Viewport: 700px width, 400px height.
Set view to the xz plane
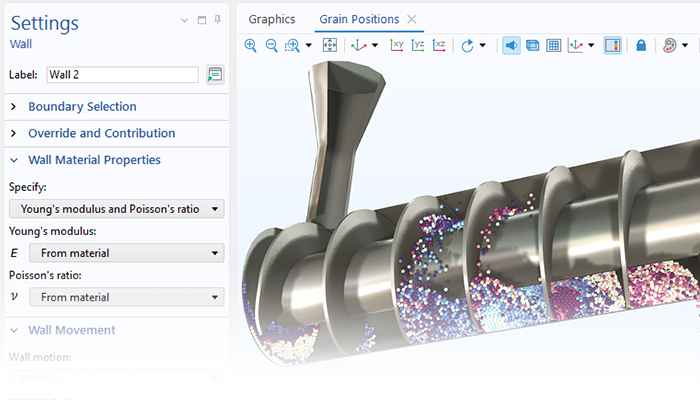click(x=439, y=46)
